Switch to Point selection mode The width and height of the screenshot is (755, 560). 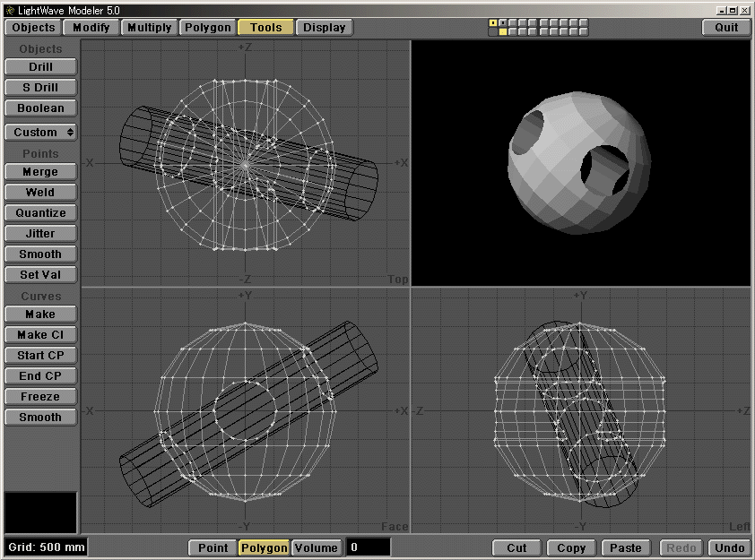coord(213,547)
